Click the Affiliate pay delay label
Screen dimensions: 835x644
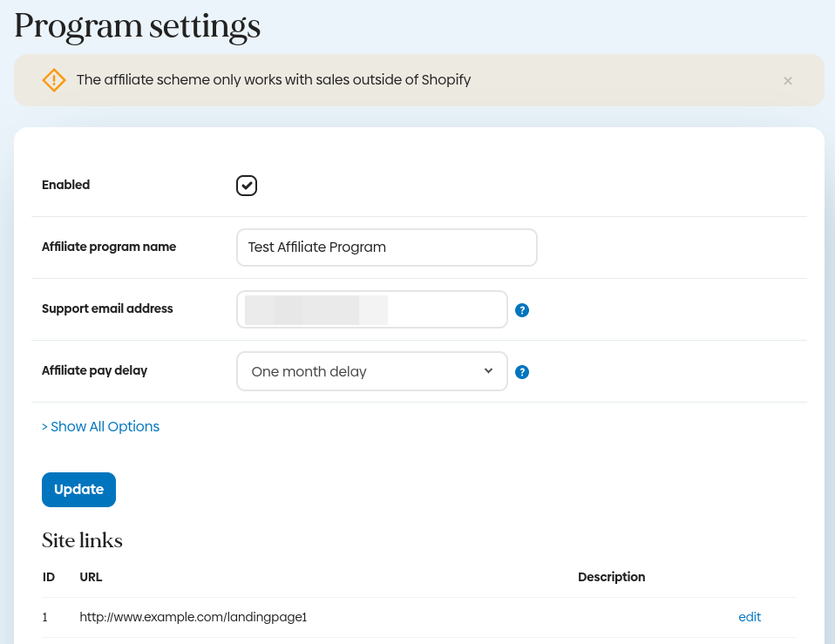pyautogui.click(x=95, y=370)
